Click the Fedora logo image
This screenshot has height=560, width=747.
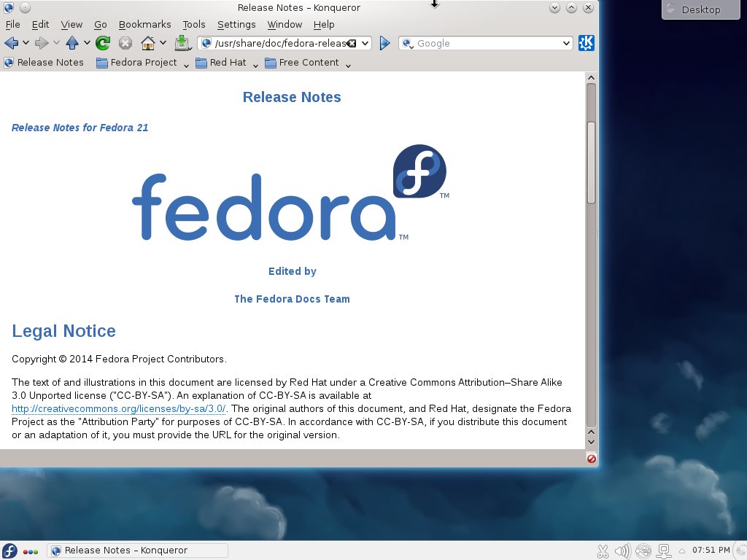pyautogui.click(x=290, y=192)
